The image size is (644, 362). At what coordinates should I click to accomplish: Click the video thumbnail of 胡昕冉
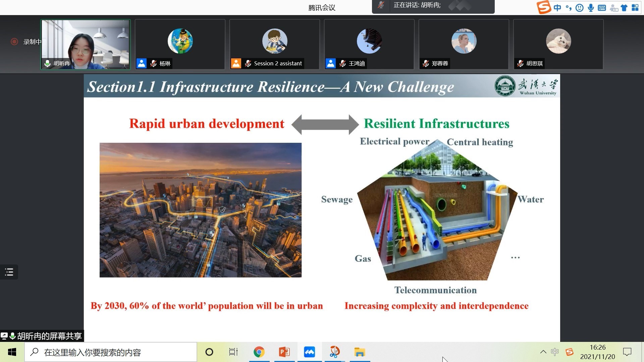point(86,44)
